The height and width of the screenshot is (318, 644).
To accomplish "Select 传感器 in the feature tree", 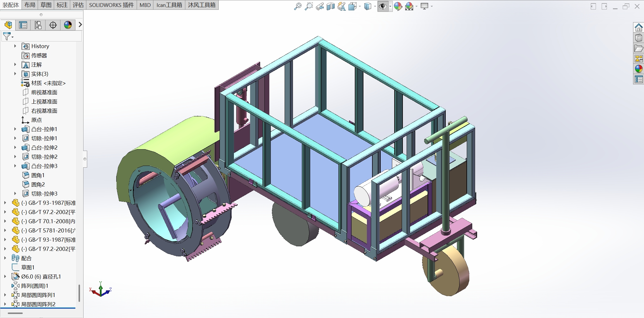I will click(x=39, y=55).
